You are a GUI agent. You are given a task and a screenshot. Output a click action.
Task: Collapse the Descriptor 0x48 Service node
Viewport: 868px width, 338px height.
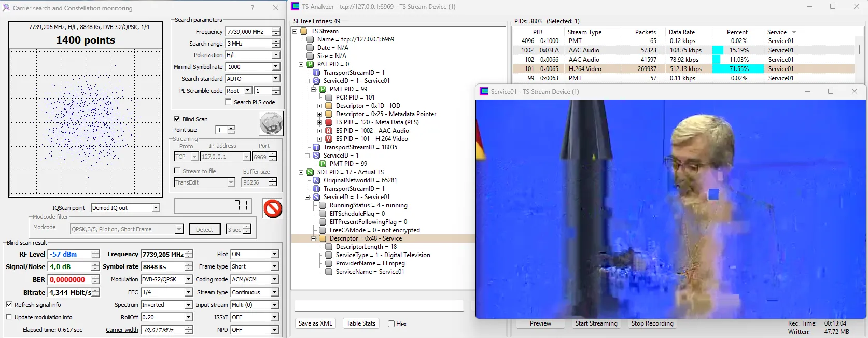coord(313,238)
